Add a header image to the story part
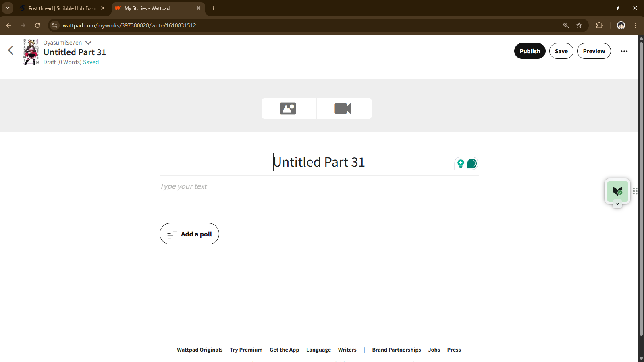This screenshot has width=644, height=362. (288, 108)
